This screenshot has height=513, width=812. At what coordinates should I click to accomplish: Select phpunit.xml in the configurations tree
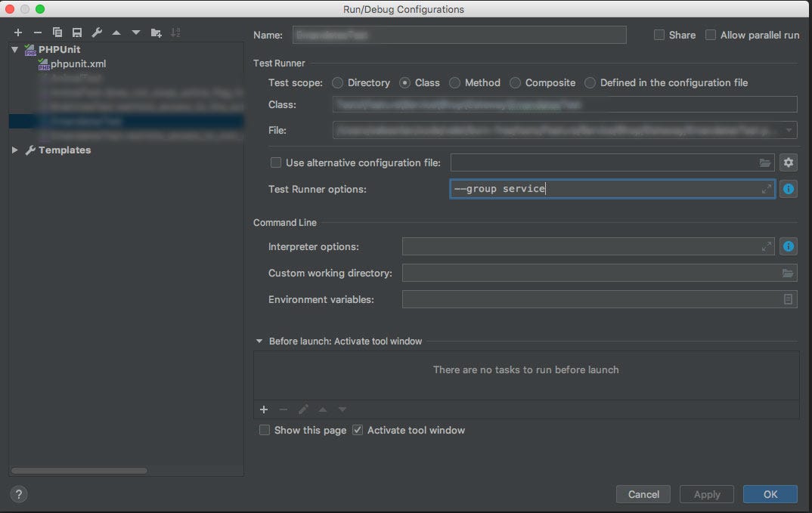[78, 63]
